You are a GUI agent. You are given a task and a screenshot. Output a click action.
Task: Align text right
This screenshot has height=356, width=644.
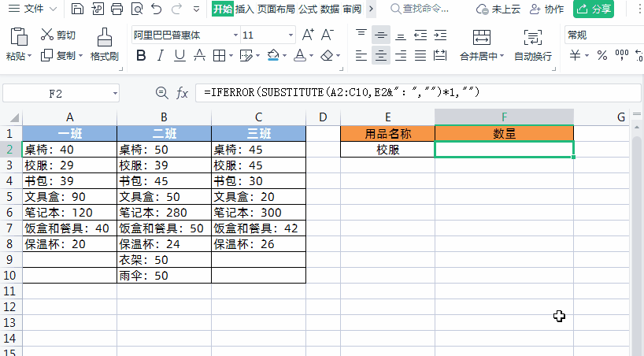point(401,55)
